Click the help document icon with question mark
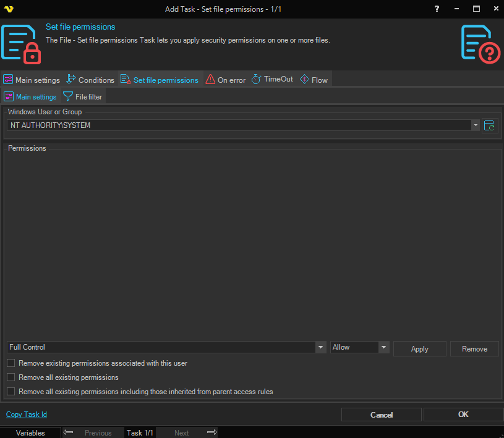Viewport: 504px width, 438px height. (x=481, y=43)
